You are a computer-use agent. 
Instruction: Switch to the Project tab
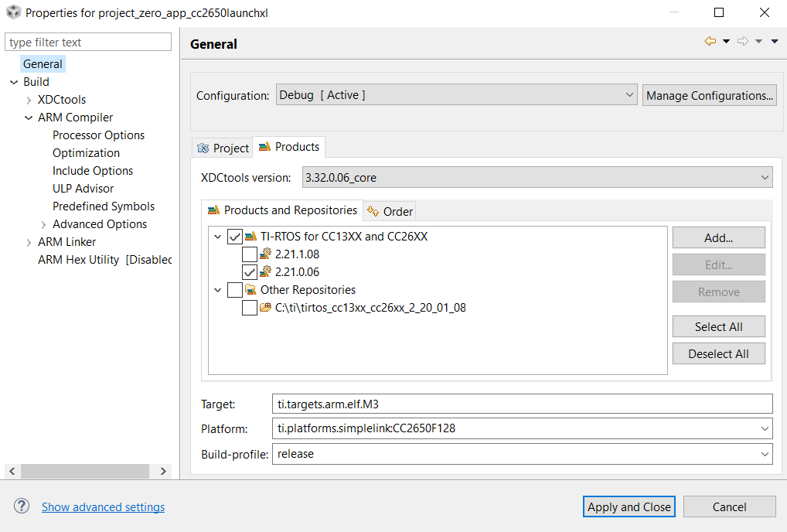coord(223,148)
